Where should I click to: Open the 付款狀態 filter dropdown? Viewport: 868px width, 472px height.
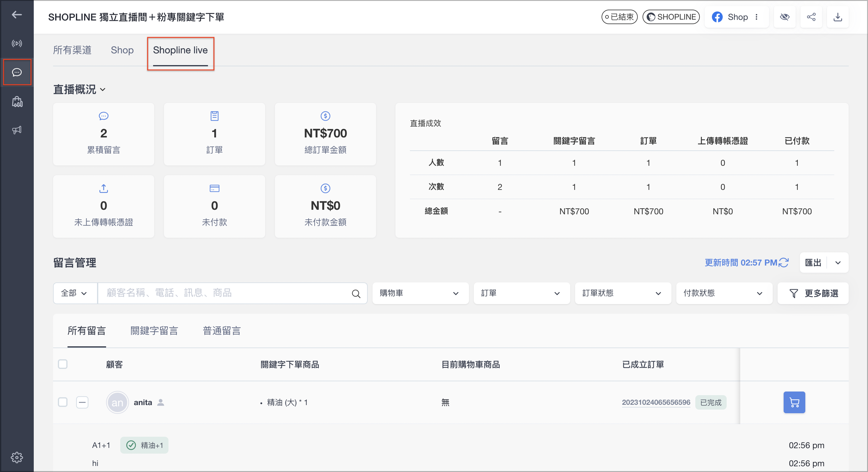[x=724, y=293]
